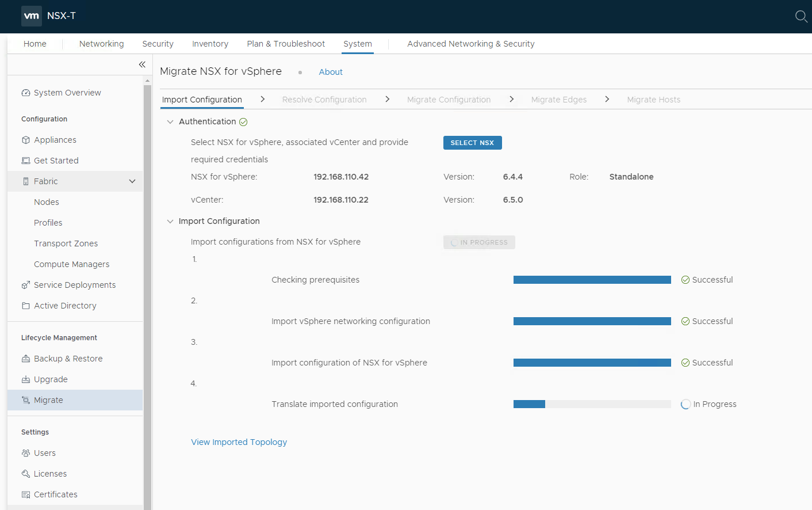The image size is (812, 510).
Task: Select the System tab
Action: coord(358,44)
